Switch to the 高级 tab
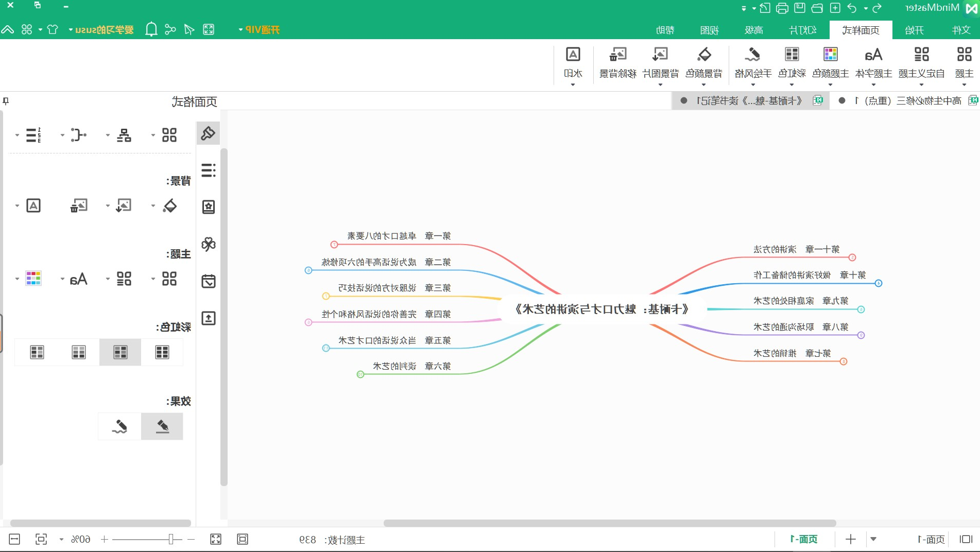The image size is (980, 552). (753, 30)
